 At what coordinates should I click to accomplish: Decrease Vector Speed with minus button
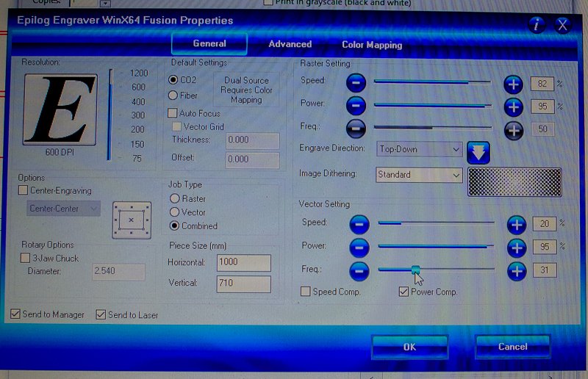point(359,225)
